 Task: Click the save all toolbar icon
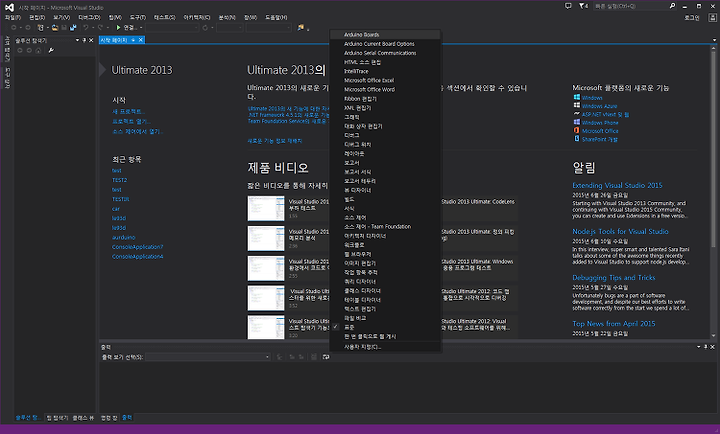point(73,28)
